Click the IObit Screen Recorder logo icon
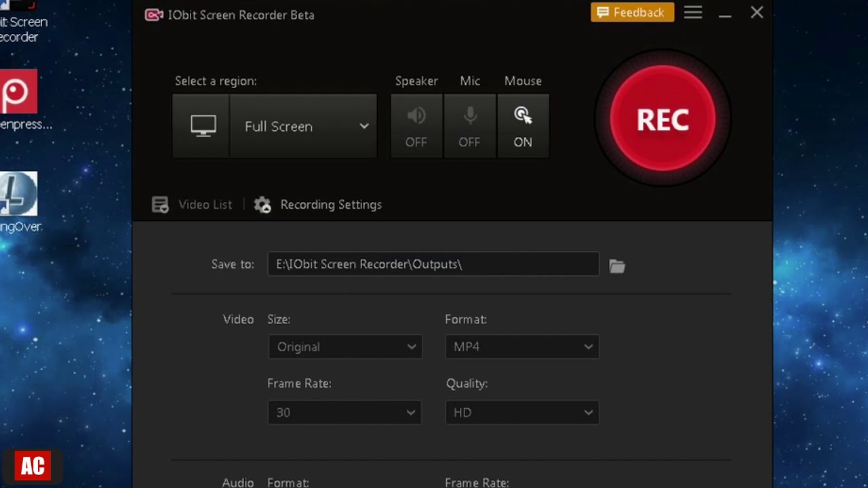The image size is (868, 488). (154, 14)
